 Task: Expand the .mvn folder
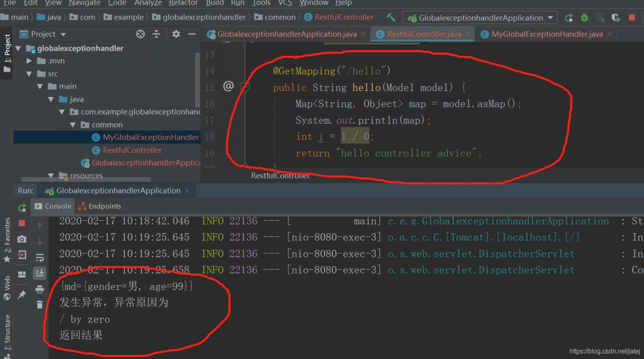(x=30, y=61)
